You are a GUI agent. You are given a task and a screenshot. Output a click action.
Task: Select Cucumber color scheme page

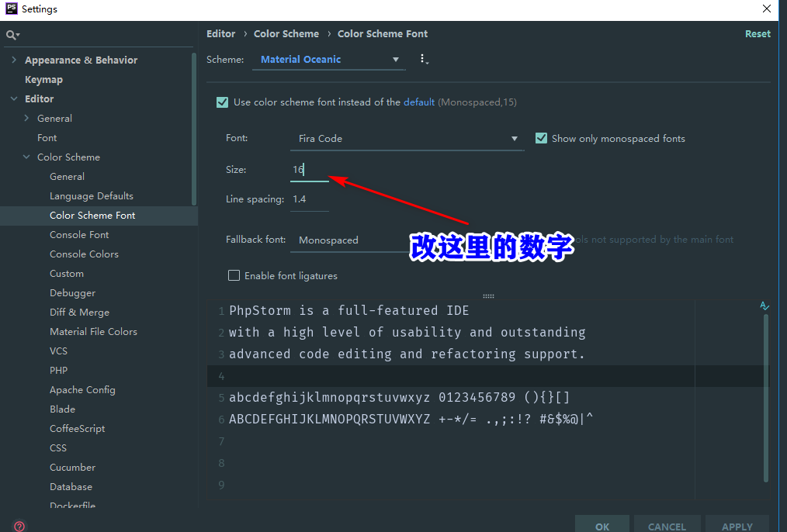point(72,468)
